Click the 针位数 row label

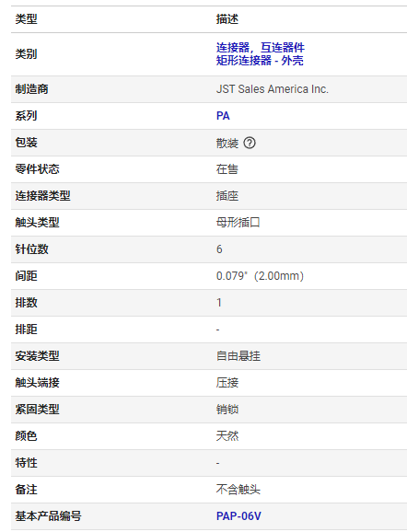31,249
